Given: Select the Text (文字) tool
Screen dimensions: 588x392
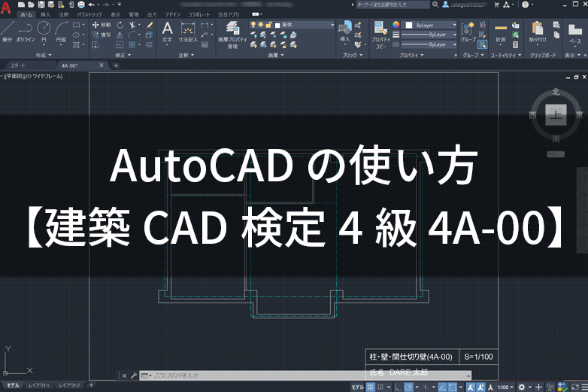Looking at the screenshot, I should (167, 32).
